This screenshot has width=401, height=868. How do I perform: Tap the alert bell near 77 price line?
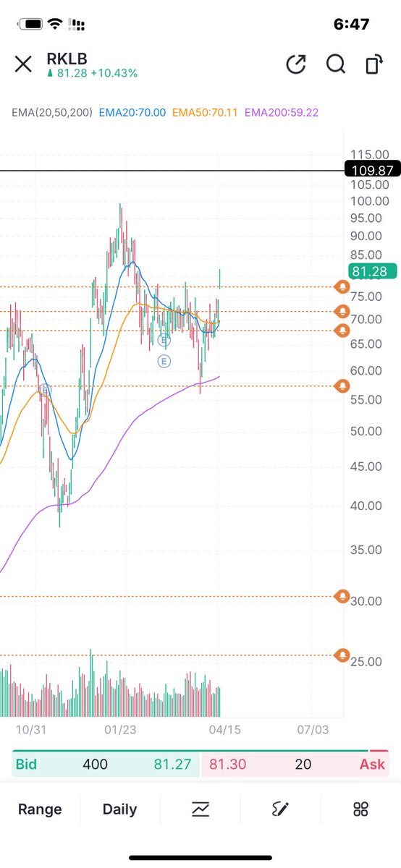(342, 287)
